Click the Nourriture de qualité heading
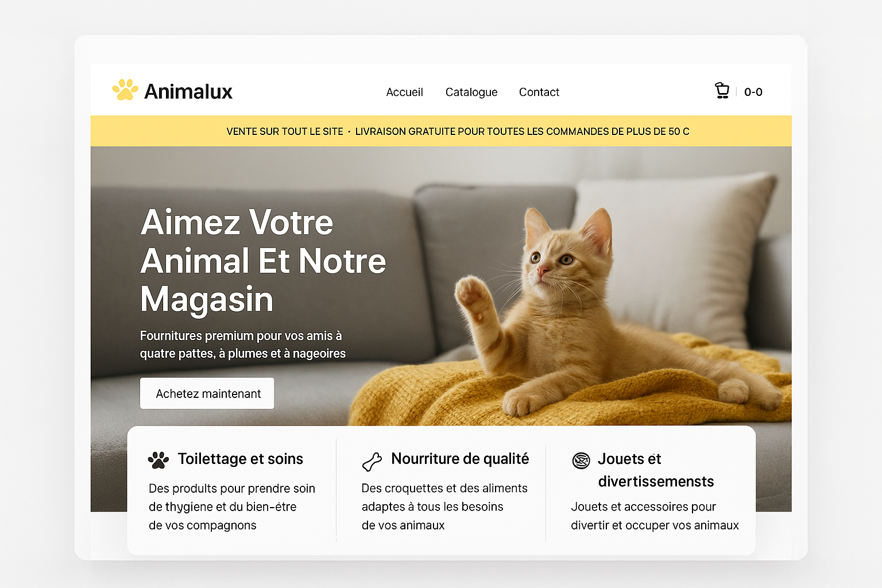This screenshot has height=588, width=882. (460, 459)
